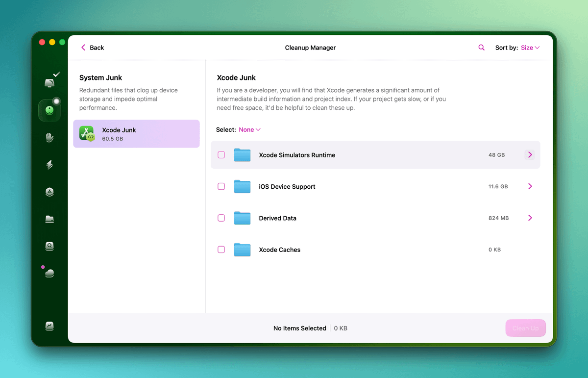This screenshot has height=378, width=588.
Task: Open the folder-shaped My Clutter icon
Action: 49,219
